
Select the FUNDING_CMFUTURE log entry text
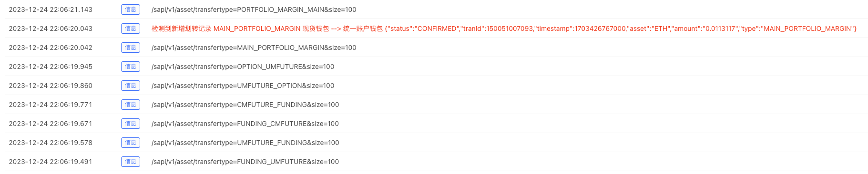click(245, 124)
